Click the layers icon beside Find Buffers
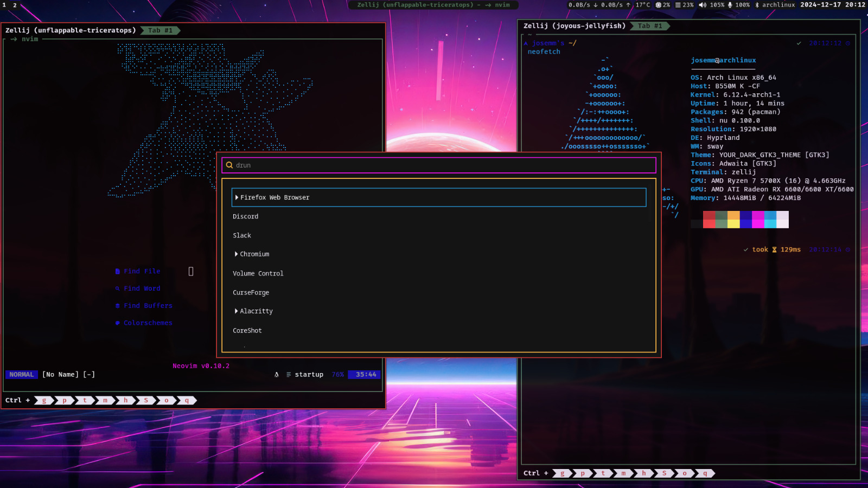Screen dimensions: 868x488 (x=118, y=306)
